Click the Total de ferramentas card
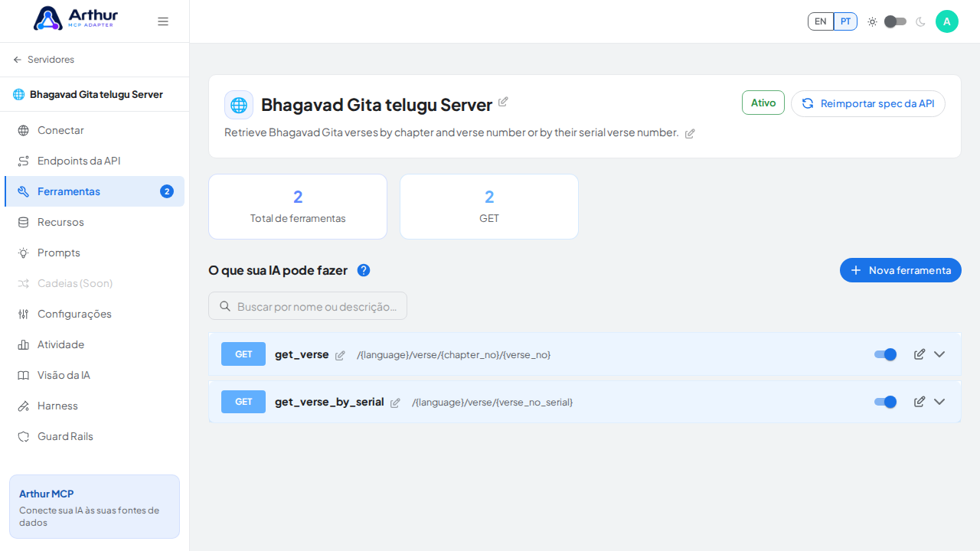 (x=298, y=207)
